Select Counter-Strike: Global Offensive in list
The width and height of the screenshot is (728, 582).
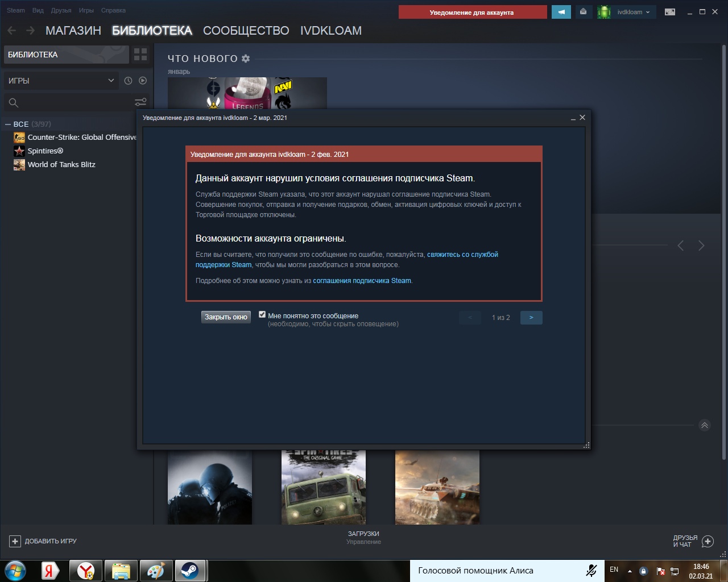coord(82,138)
